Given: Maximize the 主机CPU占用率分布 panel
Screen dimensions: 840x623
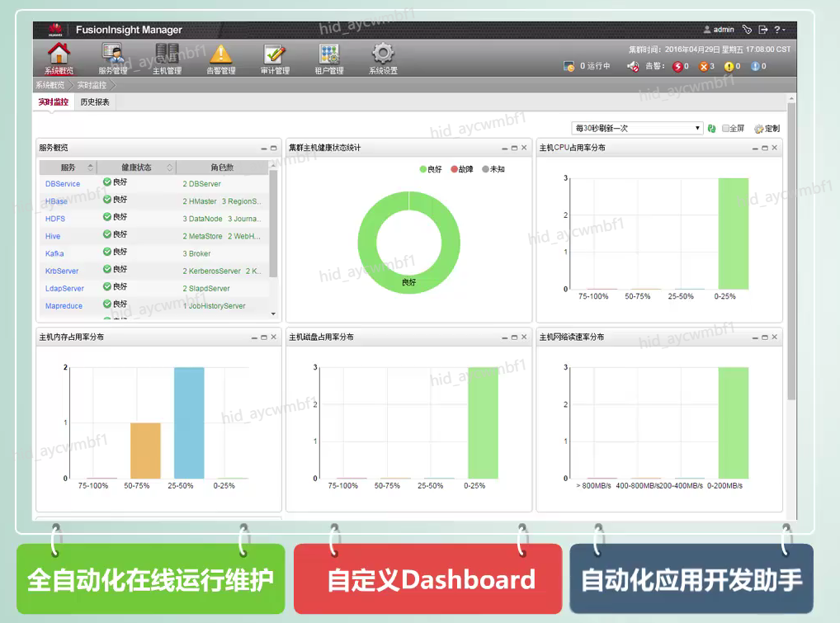Looking at the screenshot, I should (x=764, y=148).
